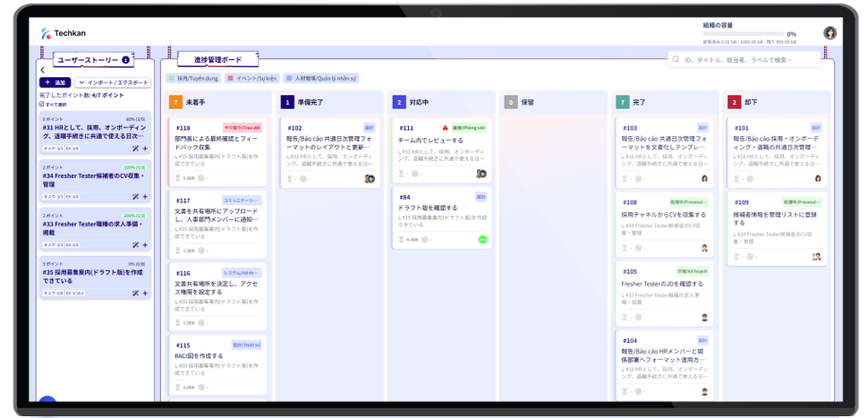Open インポート / エクスポート dropdown
868x418 pixels.
[113, 82]
